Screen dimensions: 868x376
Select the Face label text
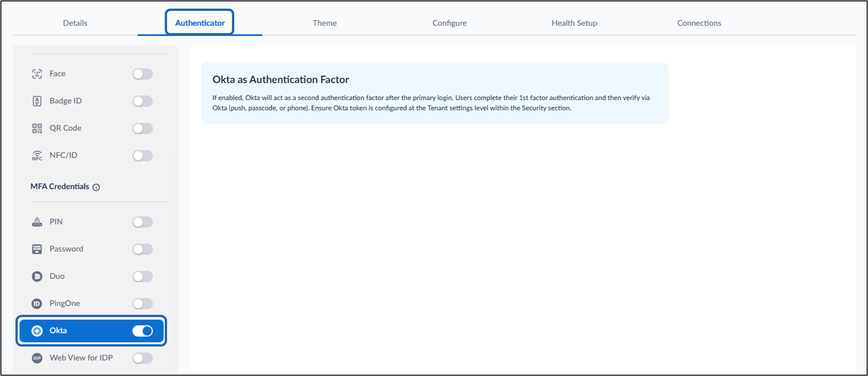point(57,73)
